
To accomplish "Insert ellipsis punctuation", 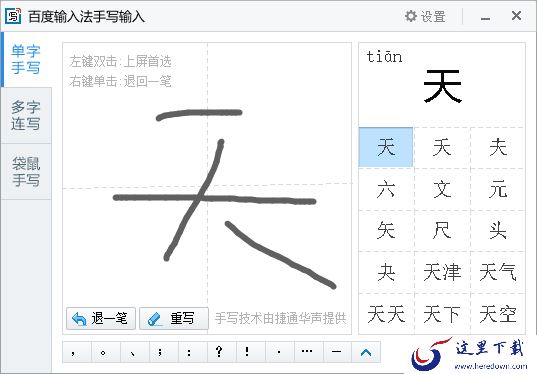I will (x=308, y=352).
